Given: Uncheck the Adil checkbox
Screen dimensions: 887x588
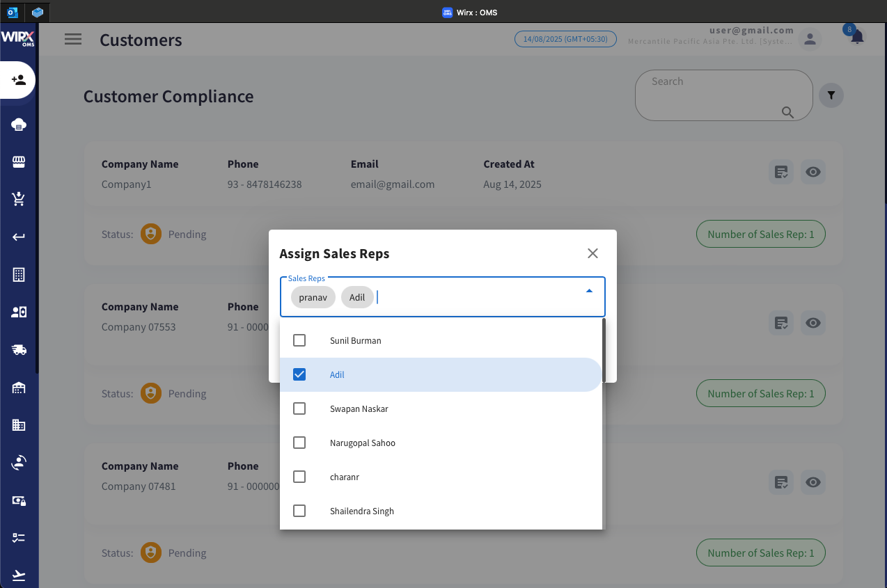Looking at the screenshot, I should click(x=299, y=374).
